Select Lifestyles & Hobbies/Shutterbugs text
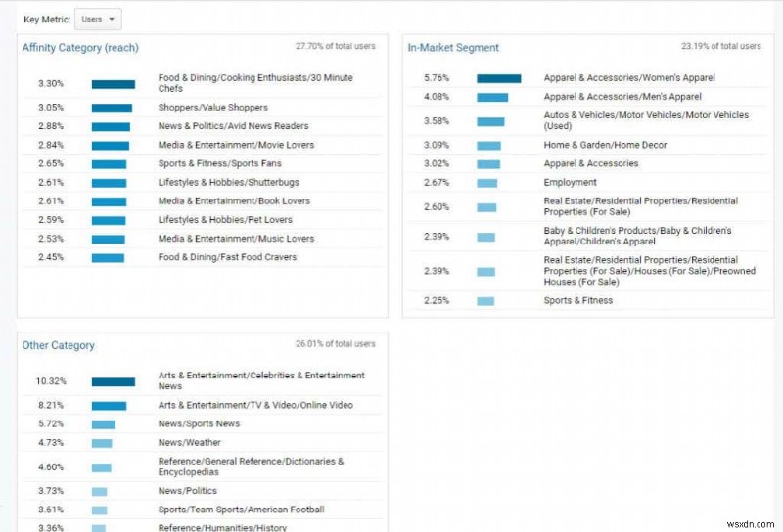The image size is (783, 532). pos(228,182)
